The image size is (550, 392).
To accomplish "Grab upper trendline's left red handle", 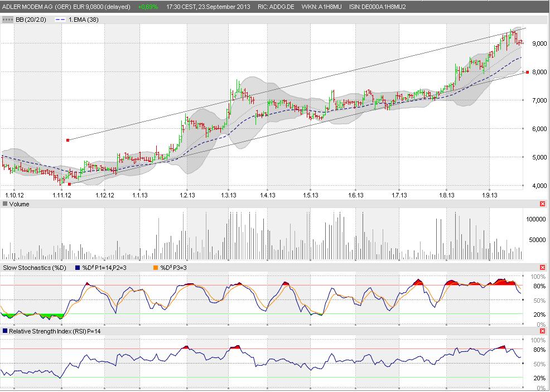I will [x=67, y=140].
